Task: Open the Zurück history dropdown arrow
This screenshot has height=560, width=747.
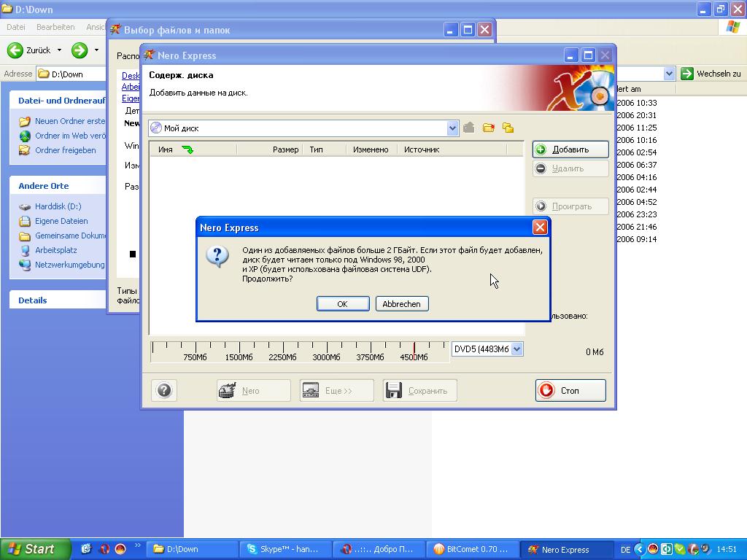Action: 60,50
